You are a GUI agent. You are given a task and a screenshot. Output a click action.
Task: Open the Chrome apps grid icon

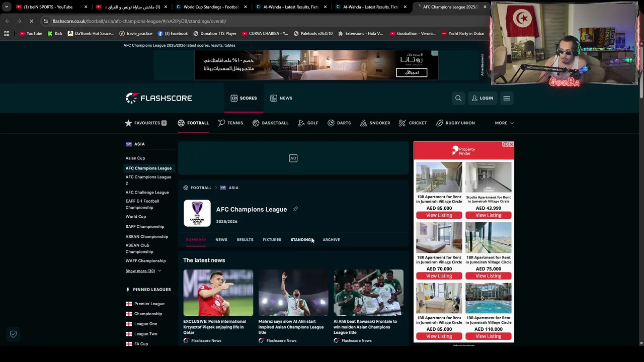7,33
